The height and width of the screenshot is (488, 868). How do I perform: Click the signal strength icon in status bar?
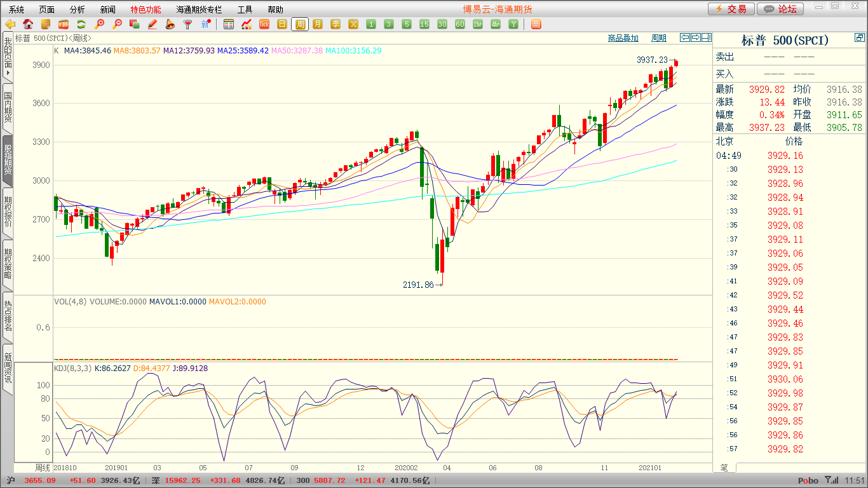tap(832, 480)
